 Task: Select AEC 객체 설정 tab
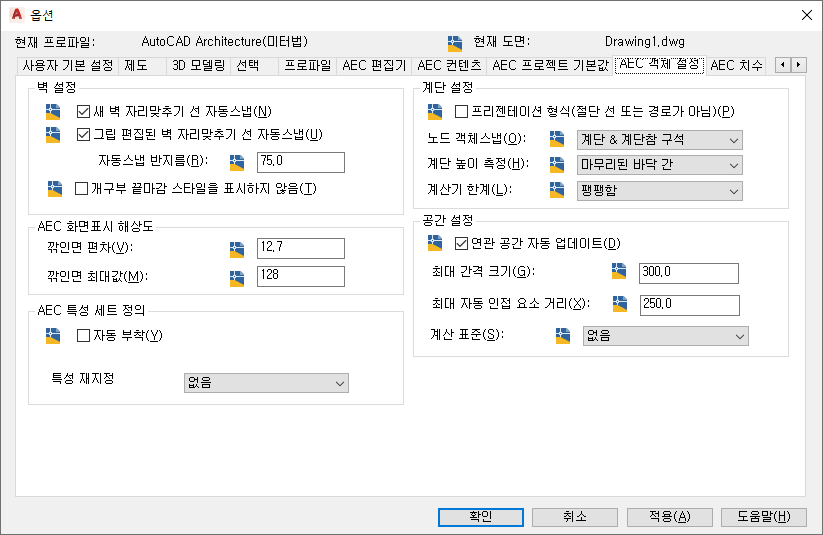660,65
